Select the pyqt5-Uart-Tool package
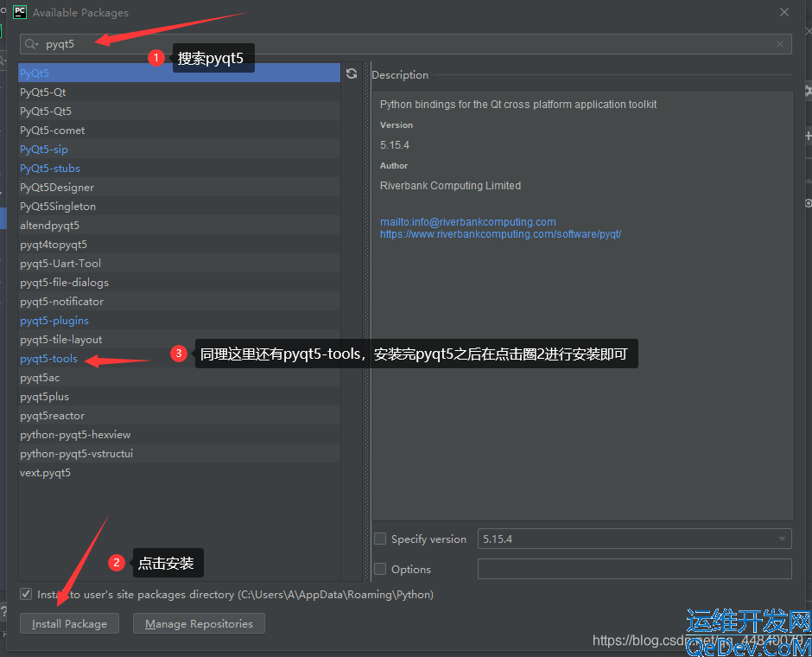This screenshot has width=812, height=657. coord(179,263)
